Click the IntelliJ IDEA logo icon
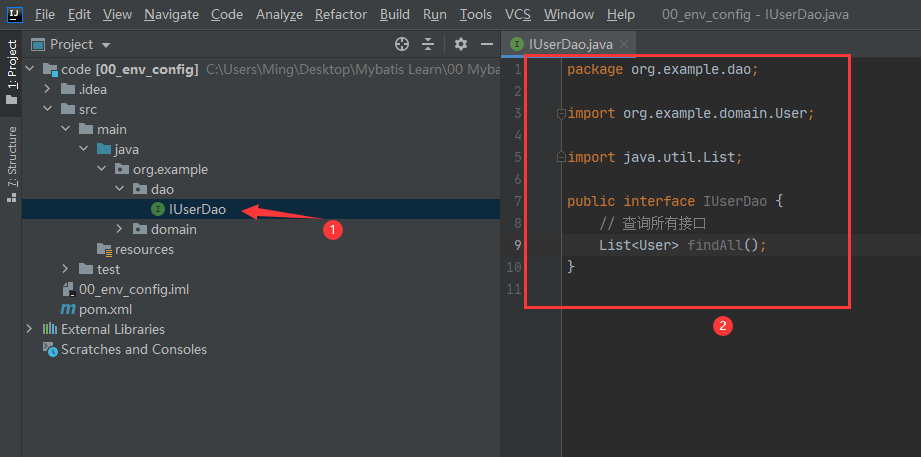921x457 pixels. [15, 14]
